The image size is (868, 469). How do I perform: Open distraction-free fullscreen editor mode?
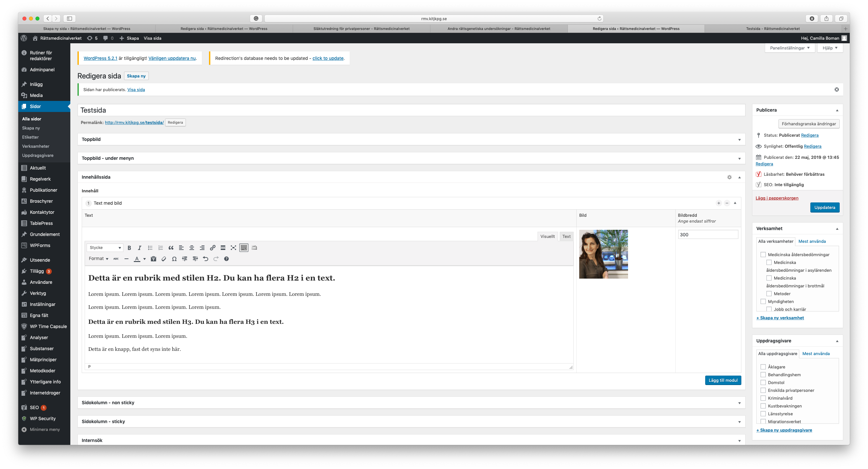tap(233, 248)
